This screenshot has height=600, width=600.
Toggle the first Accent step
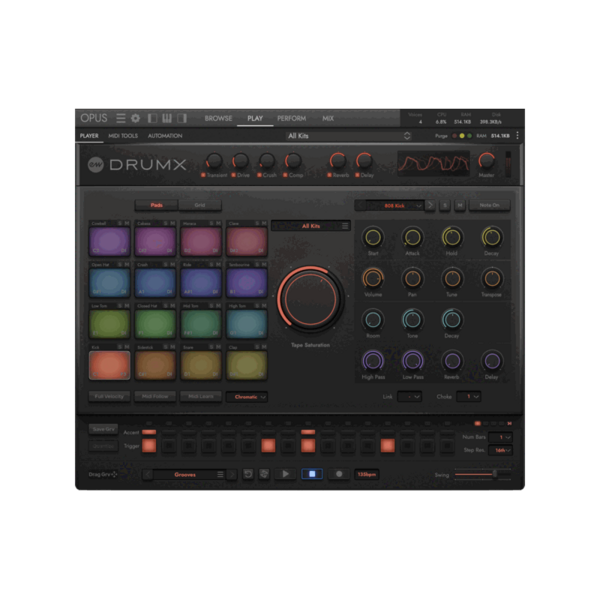tap(149, 432)
